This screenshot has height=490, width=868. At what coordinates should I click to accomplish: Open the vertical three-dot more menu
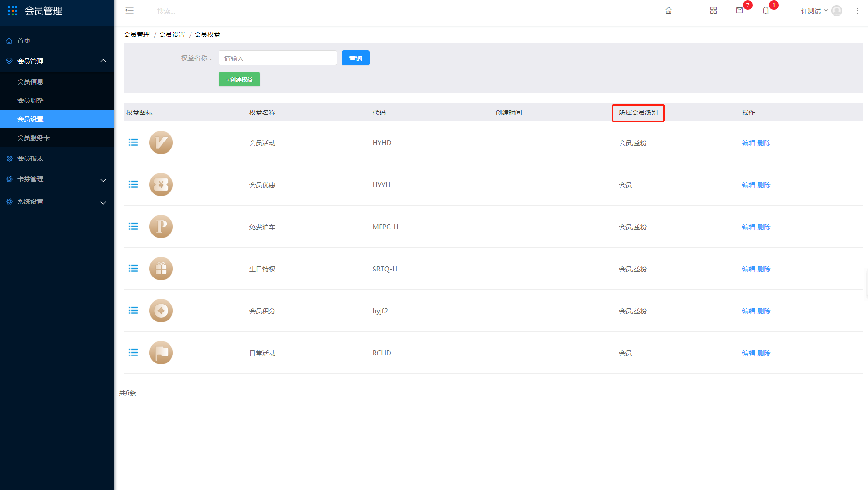857,11
